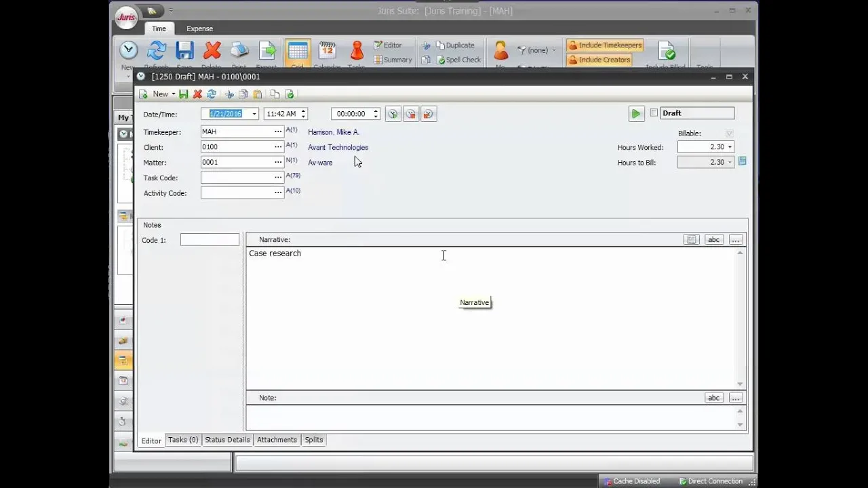Click the abc button for Narrative

click(x=713, y=240)
